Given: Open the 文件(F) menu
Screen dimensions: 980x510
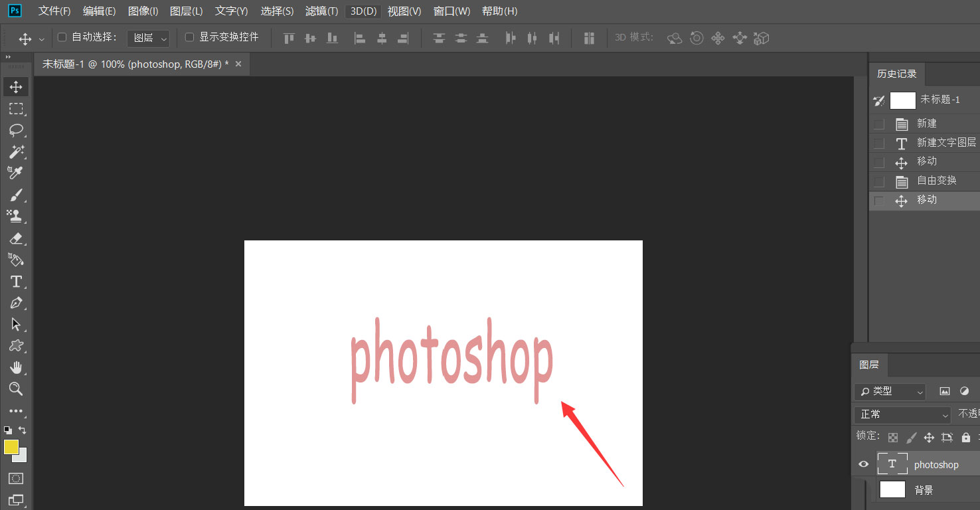Looking at the screenshot, I should tap(54, 11).
